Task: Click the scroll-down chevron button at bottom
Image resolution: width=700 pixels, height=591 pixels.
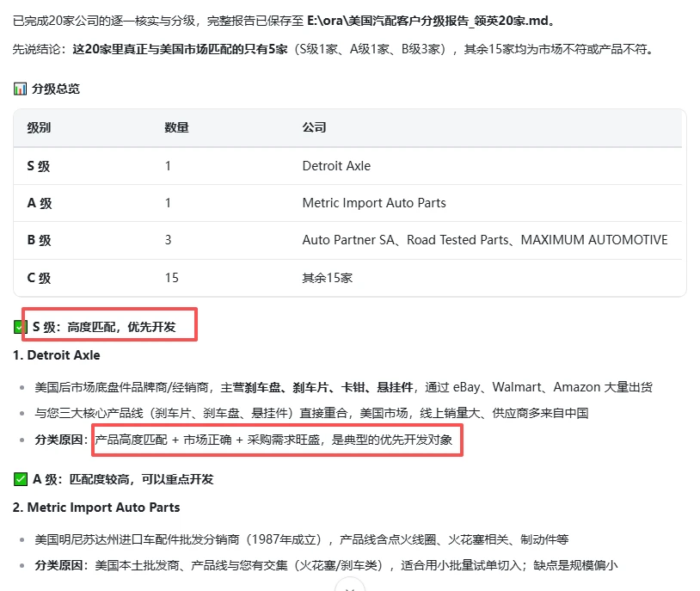Action: pyautogui.click(x=350, y=586)
